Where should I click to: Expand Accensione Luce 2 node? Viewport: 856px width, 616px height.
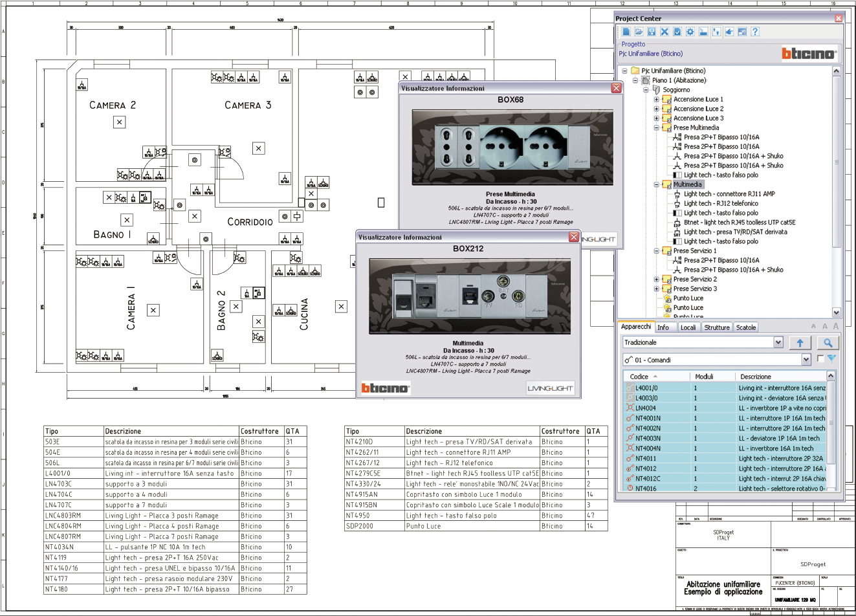tap(656, 109)
